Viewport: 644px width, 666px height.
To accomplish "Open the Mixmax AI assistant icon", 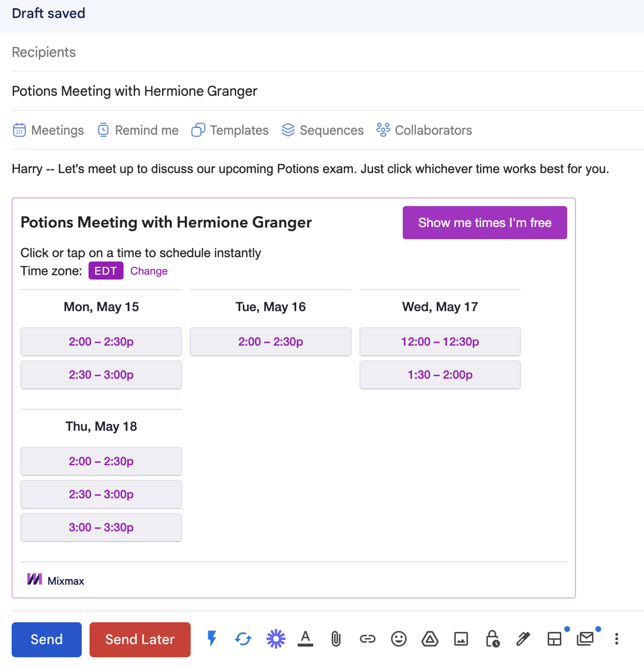I will (275, 639).
